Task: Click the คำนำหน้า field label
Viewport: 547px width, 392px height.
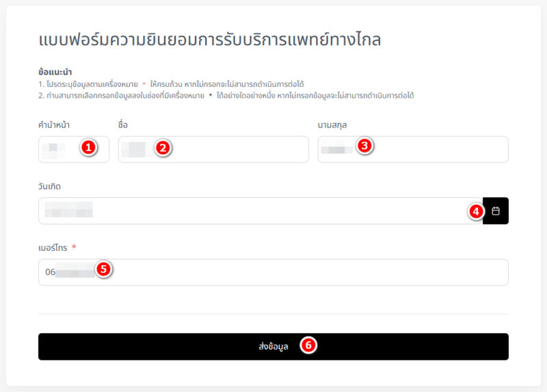Action: tap(54, 124)
